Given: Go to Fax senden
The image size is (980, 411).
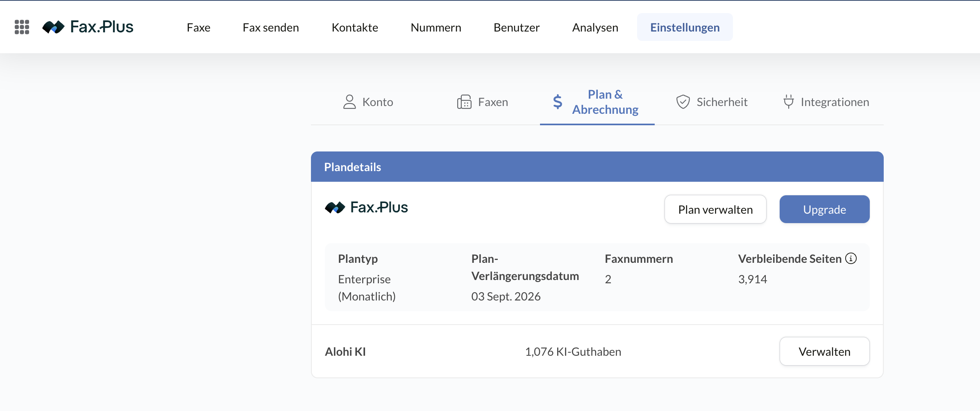Looking at the screenshot, I should click(x=271, y=27).
